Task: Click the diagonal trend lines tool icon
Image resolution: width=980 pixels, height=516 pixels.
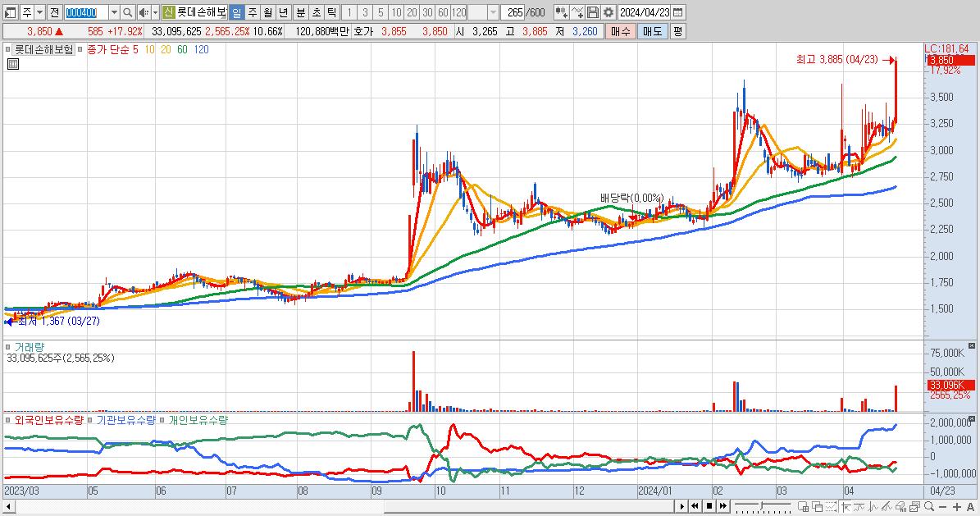Action: click(x=887, y=506)
